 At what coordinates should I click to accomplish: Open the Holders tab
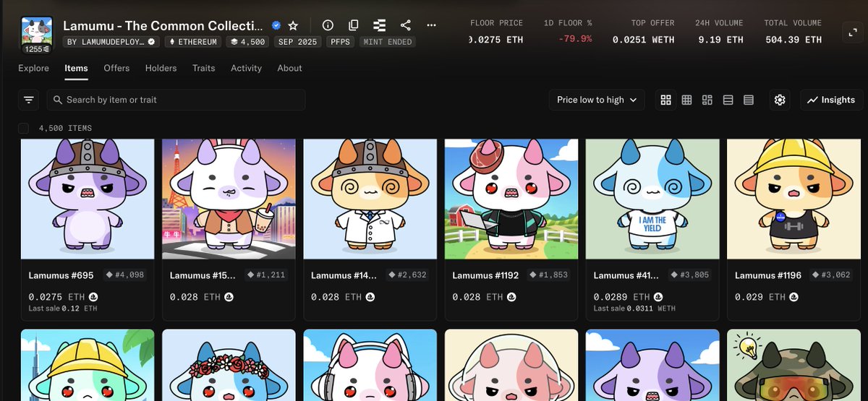[x=161, y=68]
